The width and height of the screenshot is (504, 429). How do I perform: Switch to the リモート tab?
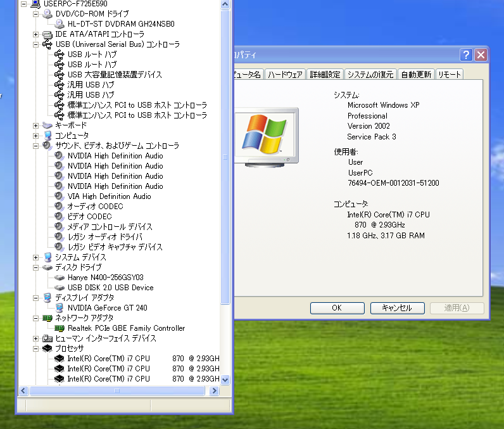pos(450,75)
